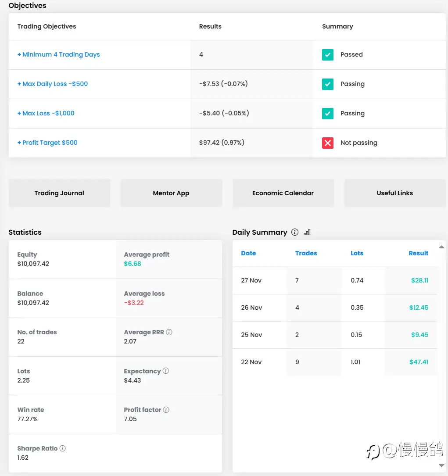The image size is (448, 476).
Task: Click the $97.42 (0.97%) result
Action: point(222,143)
